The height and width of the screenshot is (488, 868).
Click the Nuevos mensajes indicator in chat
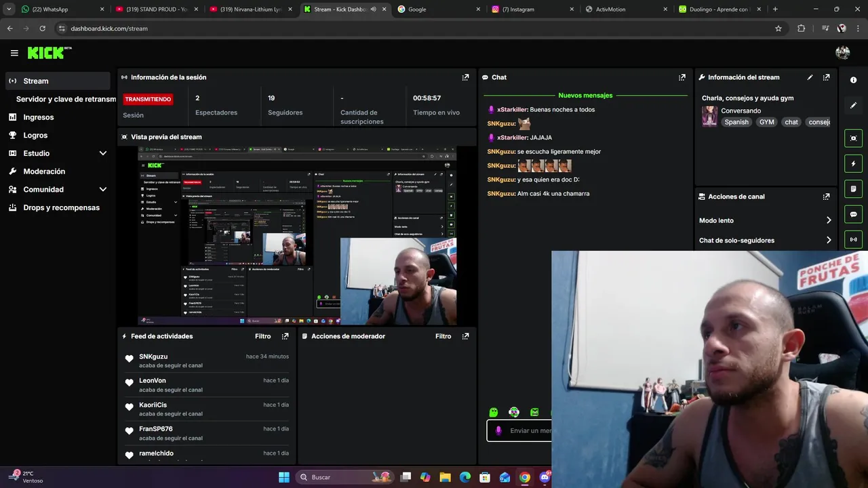point(585,96)
